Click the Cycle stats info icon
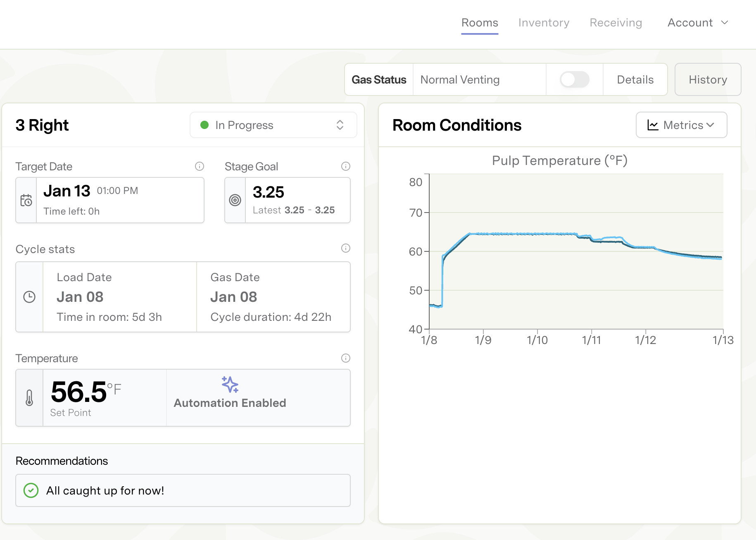Viewport: 756px width, 540px height. pyautogui.click(x=346, y=248)
